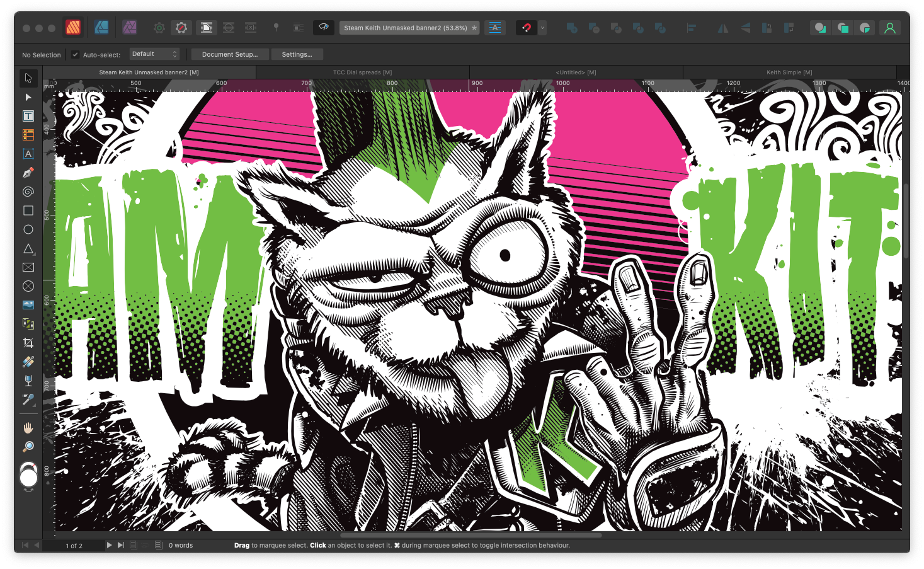Viewport: 924px width, 569px height.
Task: Click the gear with red slash icon
Action: [x=181, y=28]
